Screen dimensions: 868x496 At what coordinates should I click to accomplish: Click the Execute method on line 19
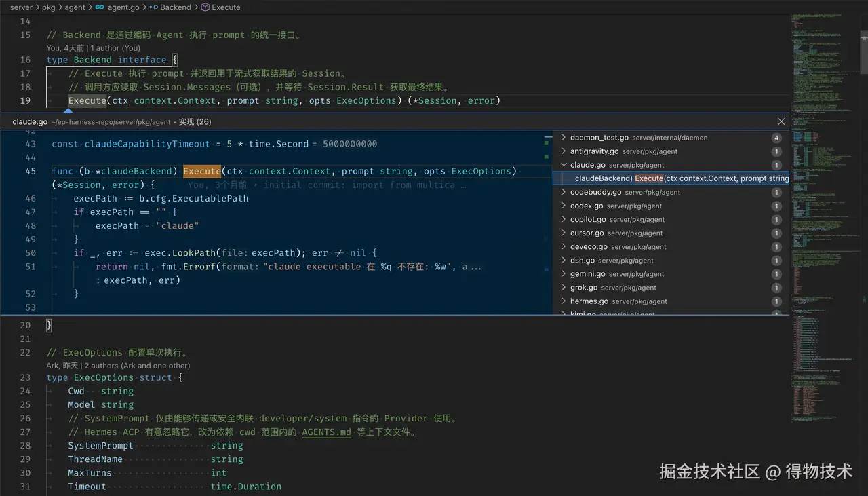click(x=87, y=100)
